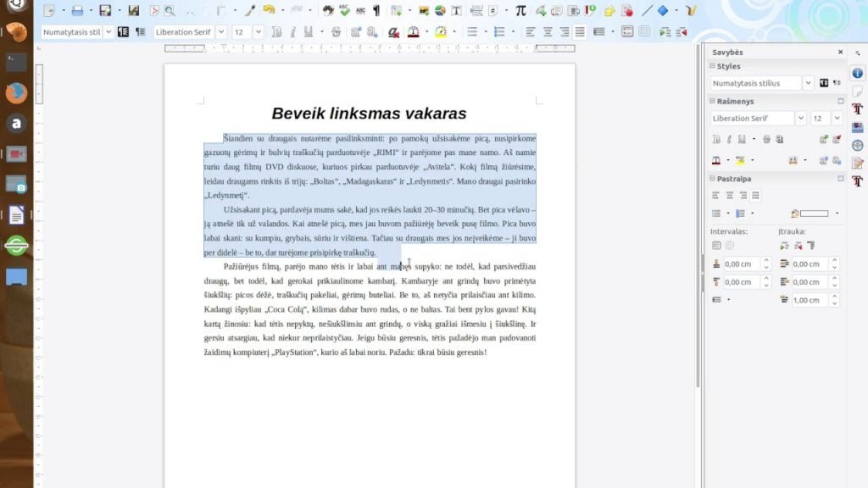Center text alignment in toolbar
The width and height of the screenshot is (868, 488).
[548, 32]
